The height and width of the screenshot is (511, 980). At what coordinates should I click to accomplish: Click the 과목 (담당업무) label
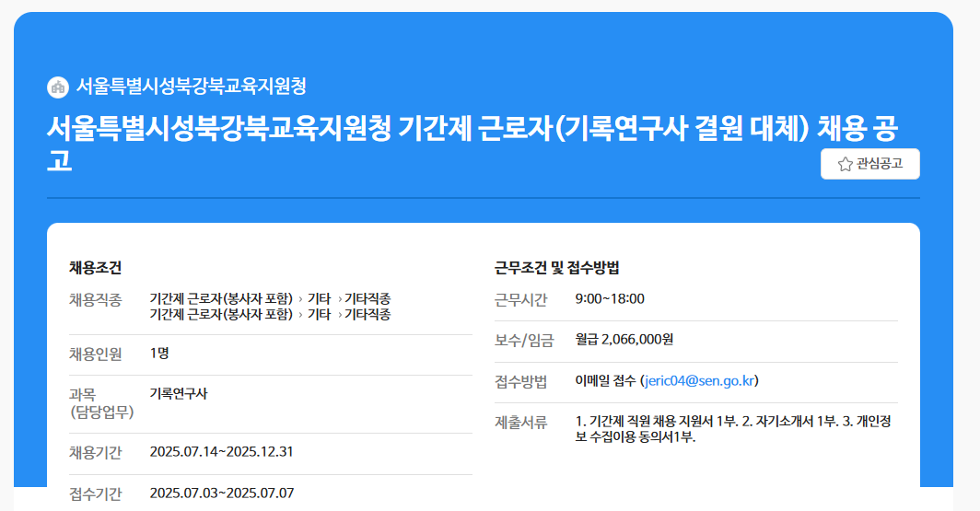101,402
